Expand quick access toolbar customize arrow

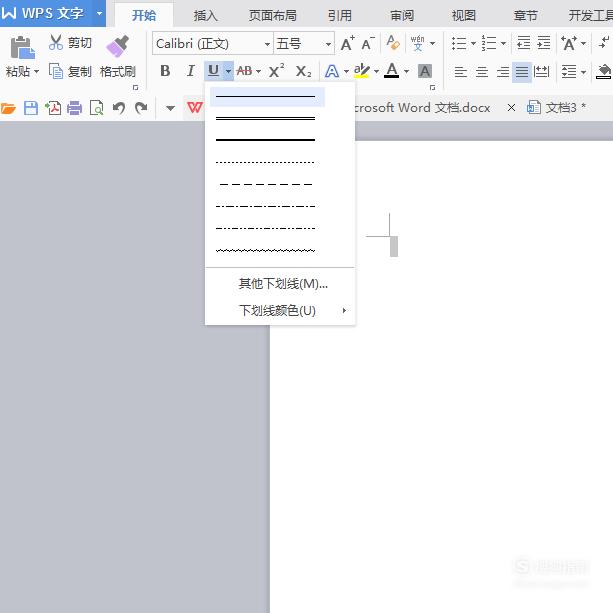coord(170,108)
